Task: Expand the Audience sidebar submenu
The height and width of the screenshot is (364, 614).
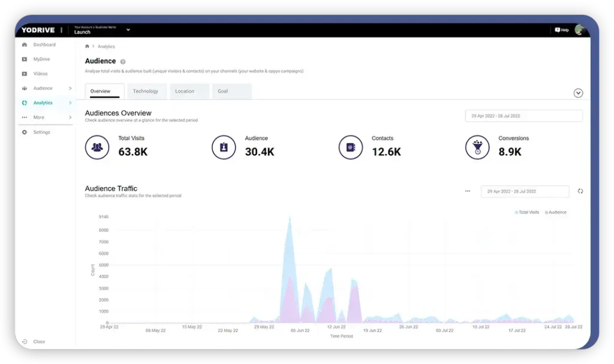Action: 70,88
